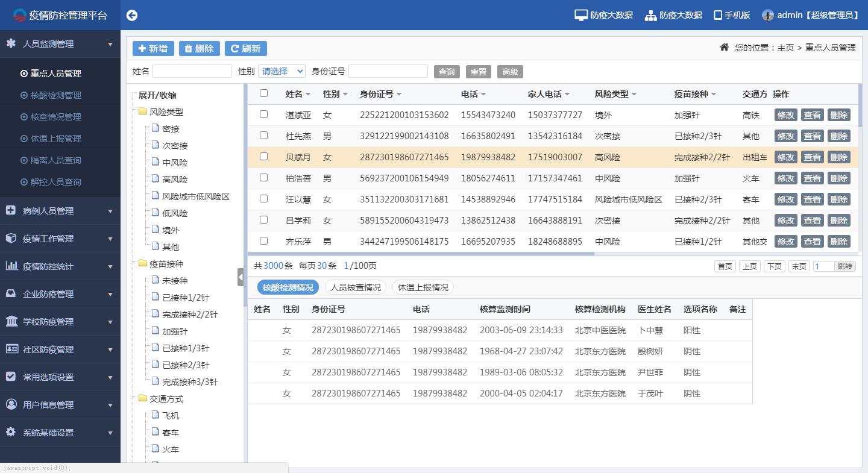Click the 用户信息管理 user icon
Viewport: 868px width, 473px height.
click(11, 404)
